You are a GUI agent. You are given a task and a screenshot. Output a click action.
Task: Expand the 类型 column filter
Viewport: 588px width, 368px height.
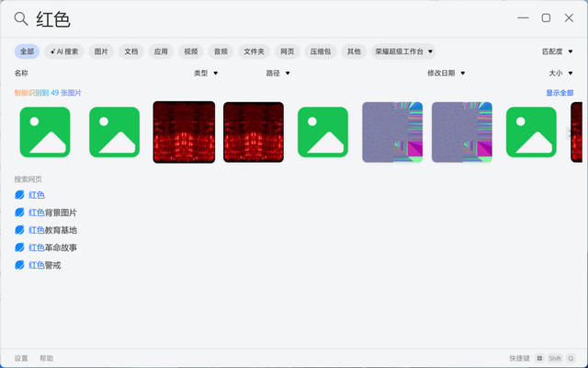[x=206, y=73]
